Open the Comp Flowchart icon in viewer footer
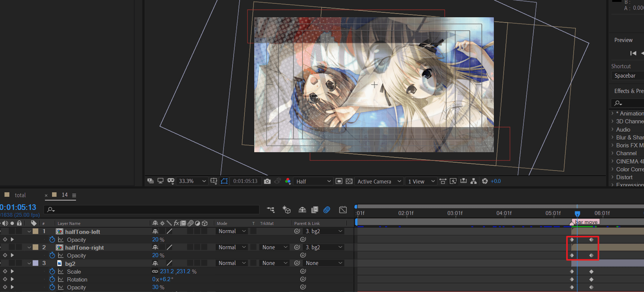 (474, 181)
